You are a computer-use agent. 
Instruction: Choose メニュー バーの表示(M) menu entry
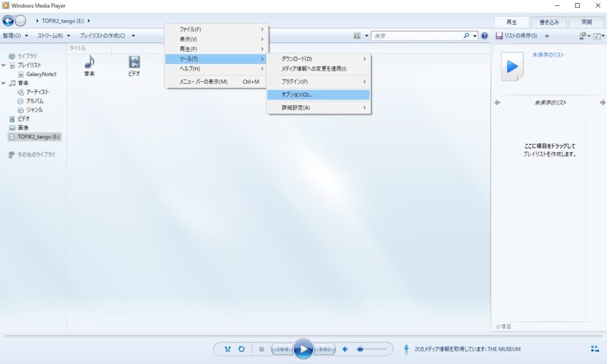pyautogui.click(x=216, y=82)
